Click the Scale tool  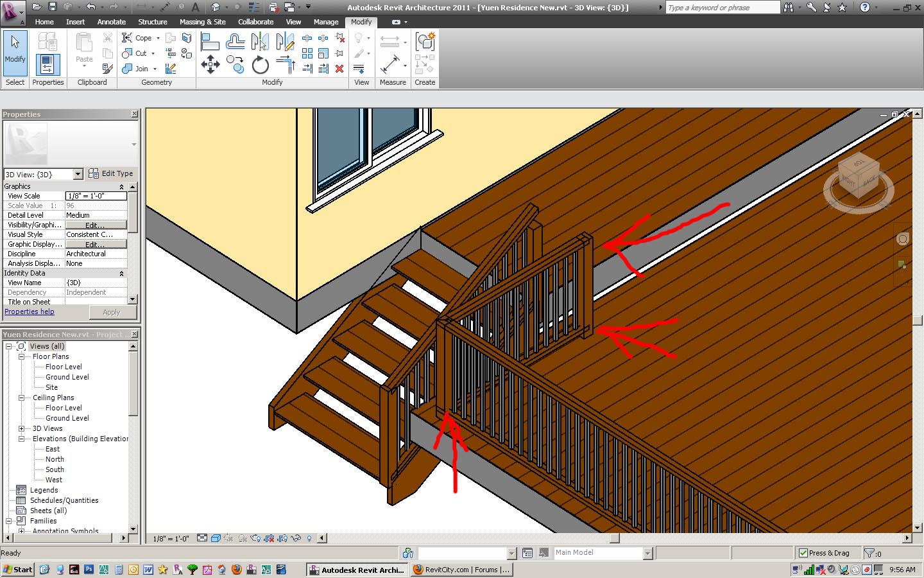click(323, 53)
